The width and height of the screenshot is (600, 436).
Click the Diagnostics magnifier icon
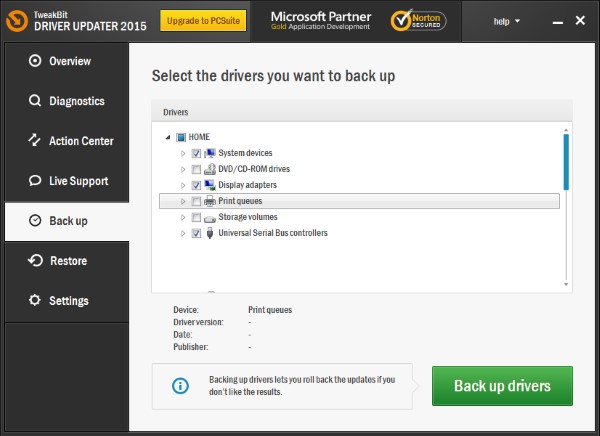point(35,101)
